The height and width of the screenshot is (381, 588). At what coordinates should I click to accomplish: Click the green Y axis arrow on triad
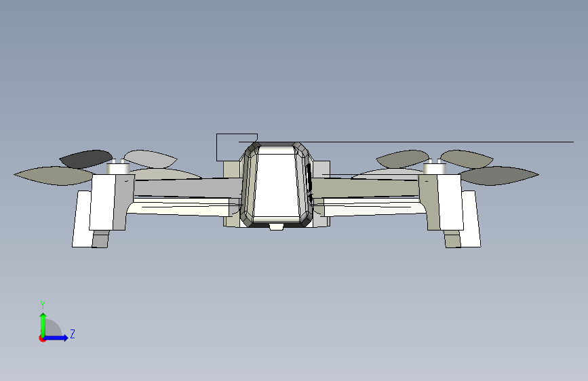43,324
